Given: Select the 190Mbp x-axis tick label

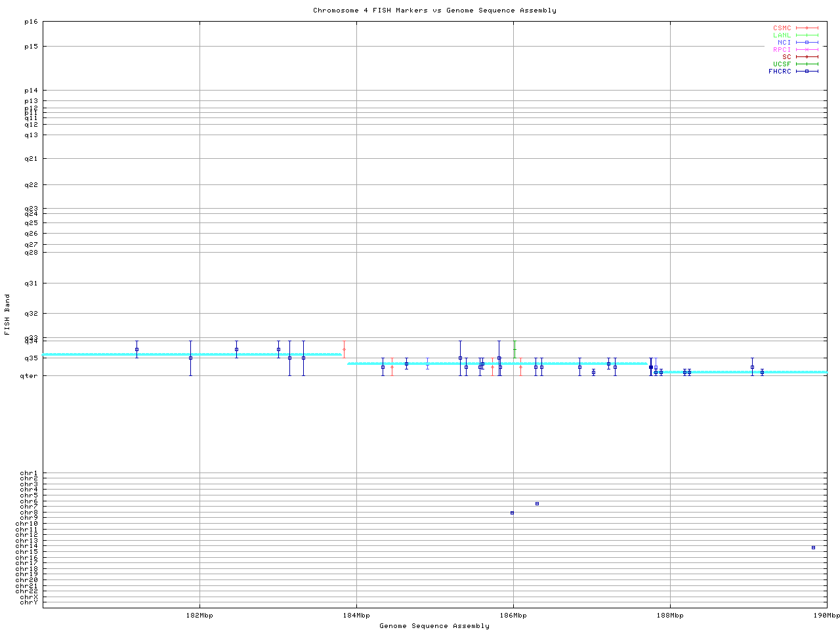Looking at the screenshot, I should [826, 616].
